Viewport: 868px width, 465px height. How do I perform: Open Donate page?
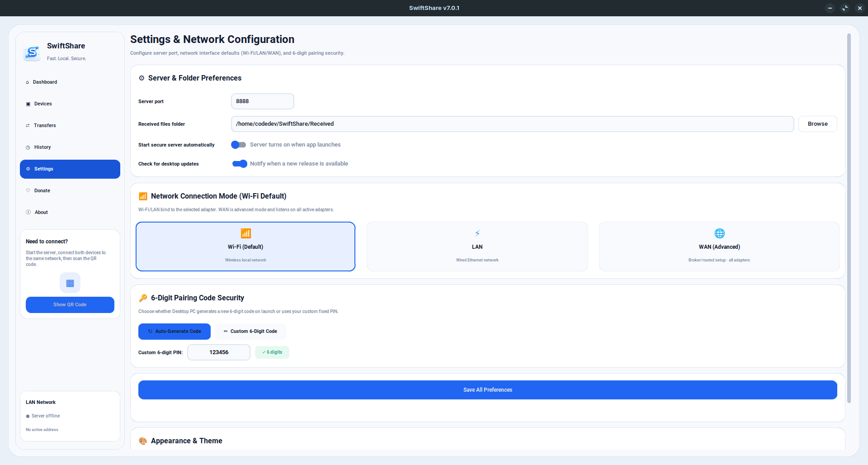[70, 191]
